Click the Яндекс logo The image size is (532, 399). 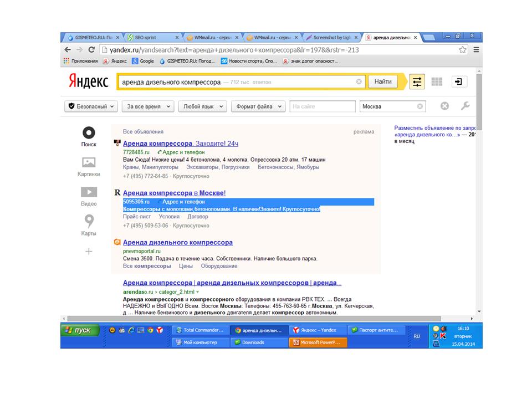coord(89,81)
